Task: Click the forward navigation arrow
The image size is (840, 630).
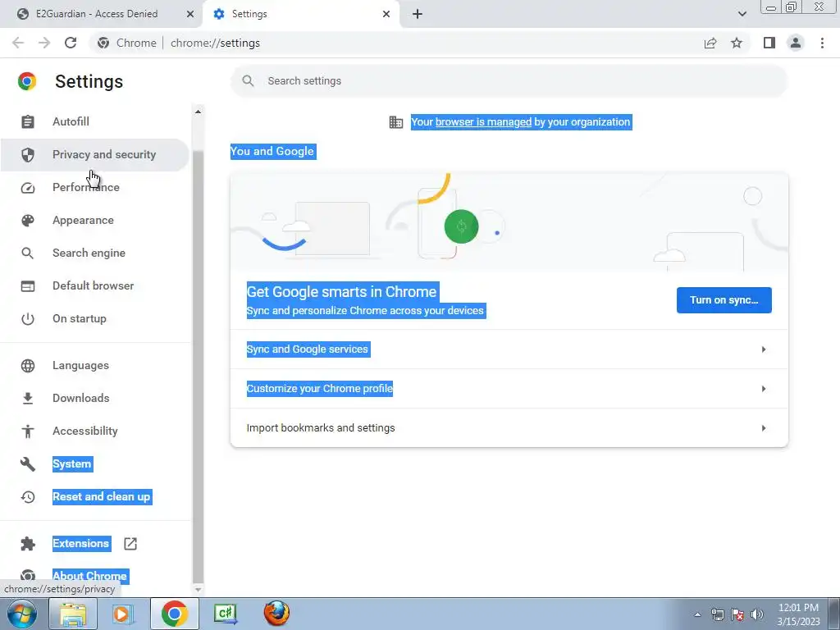Action: (x=44, y=43)
